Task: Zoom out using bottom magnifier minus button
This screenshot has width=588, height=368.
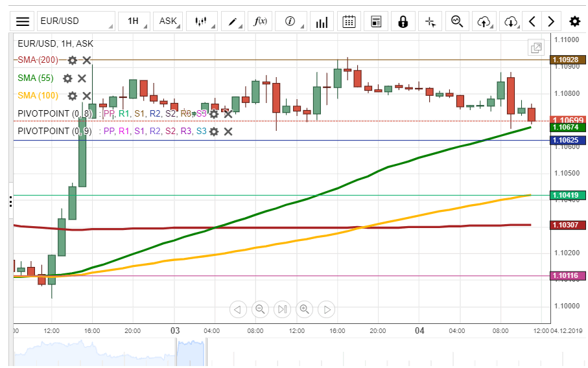Action: pyautogui.click(x=260, y=309)
